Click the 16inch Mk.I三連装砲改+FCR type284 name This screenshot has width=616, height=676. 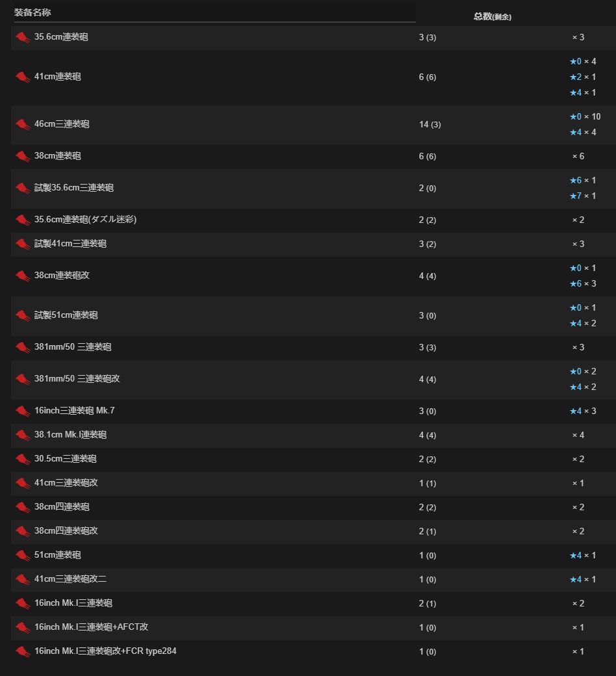pyautogui.click(x=106, y=651)
